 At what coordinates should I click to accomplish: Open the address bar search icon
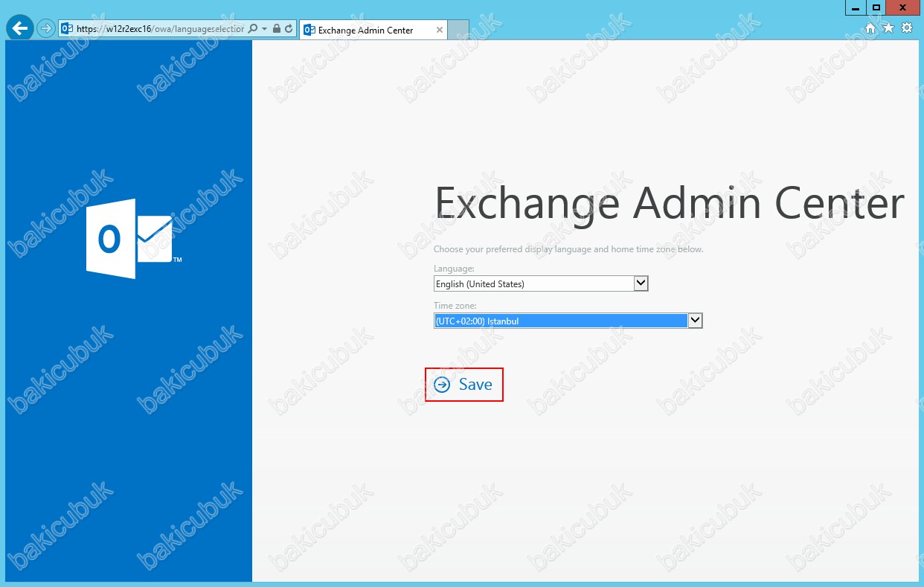pyautogui.click(x=253, y=29)
